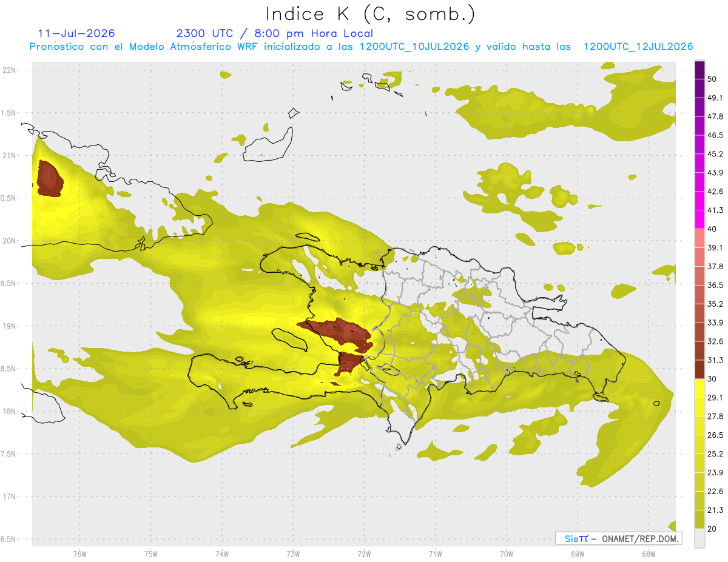Pick the magenta swatch between 40 and 41.3
This screenshot has width=728, height=562.
click(x=699, y=219)
